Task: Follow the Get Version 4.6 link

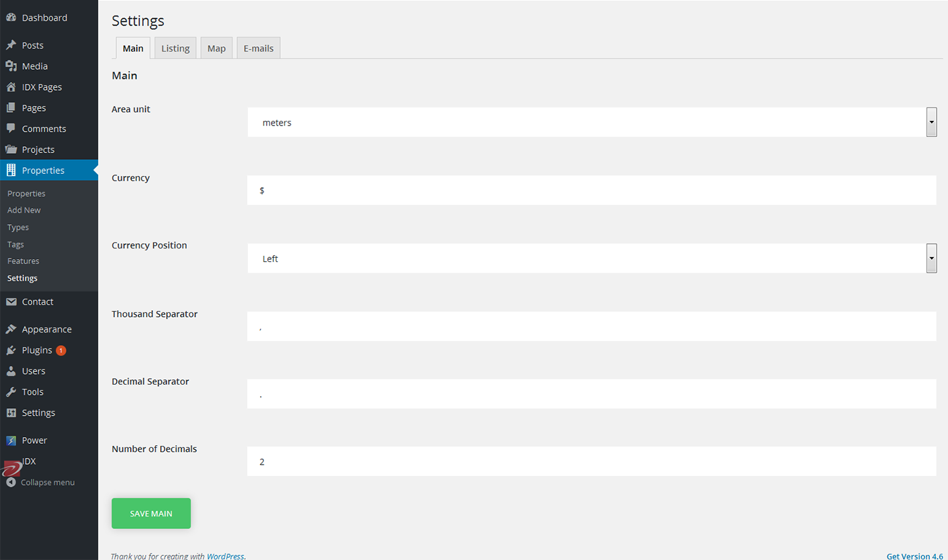Action: click(x=914, y=556)
